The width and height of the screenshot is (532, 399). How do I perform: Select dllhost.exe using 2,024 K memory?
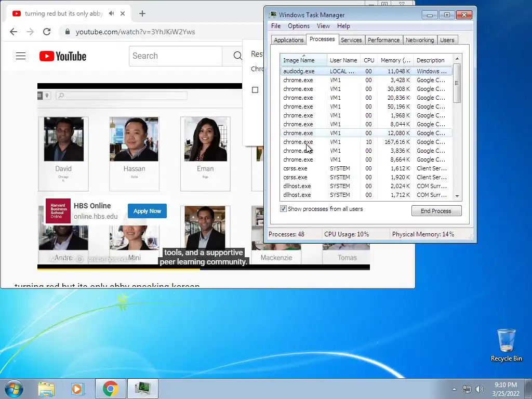366,186
